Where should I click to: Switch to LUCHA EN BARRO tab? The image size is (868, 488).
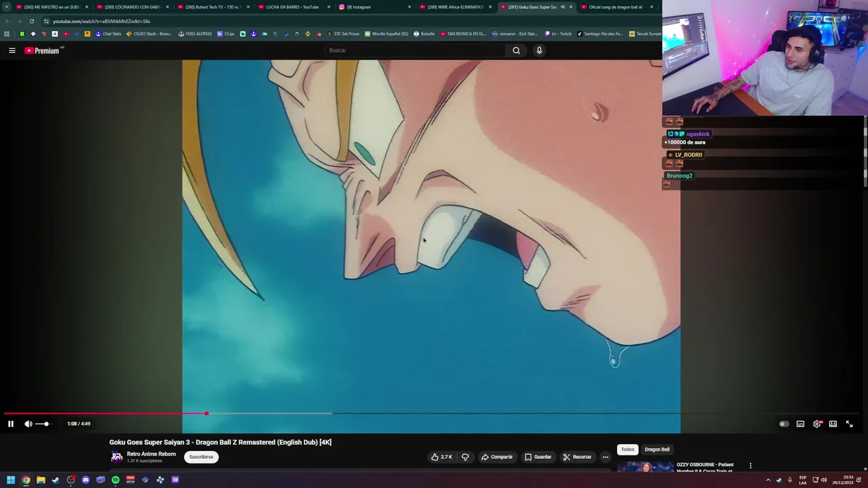[294, 7]
